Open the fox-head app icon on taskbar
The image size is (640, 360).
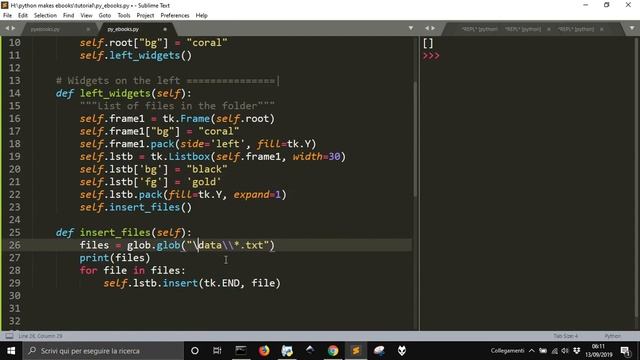402,351
